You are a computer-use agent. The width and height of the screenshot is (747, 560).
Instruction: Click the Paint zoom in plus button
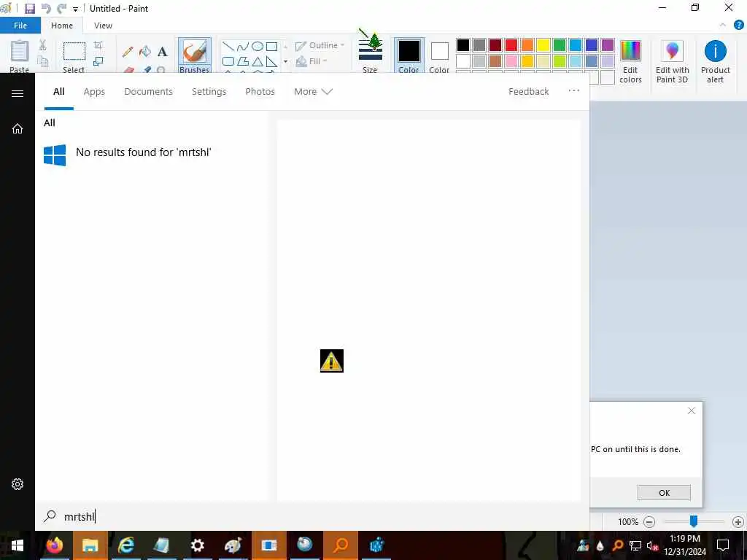tap(738, 522)
